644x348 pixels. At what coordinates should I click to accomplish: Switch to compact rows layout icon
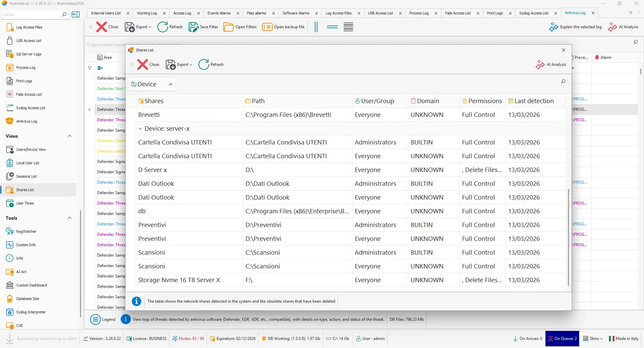click(x=332, y=27)
